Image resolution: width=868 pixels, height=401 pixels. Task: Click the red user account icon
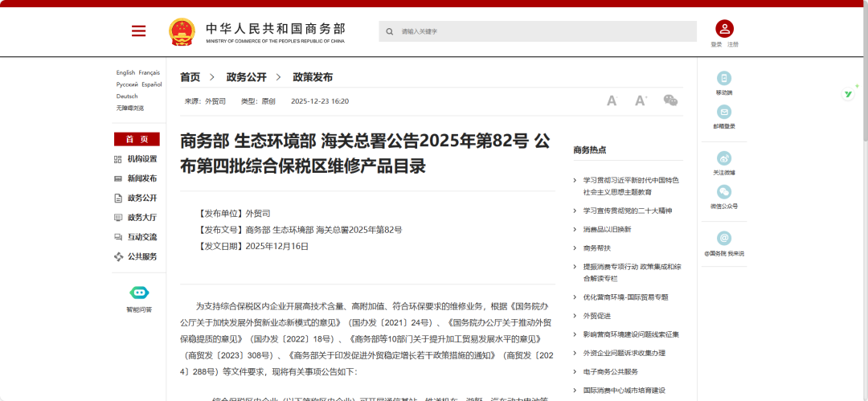click(x=724, y=29)
